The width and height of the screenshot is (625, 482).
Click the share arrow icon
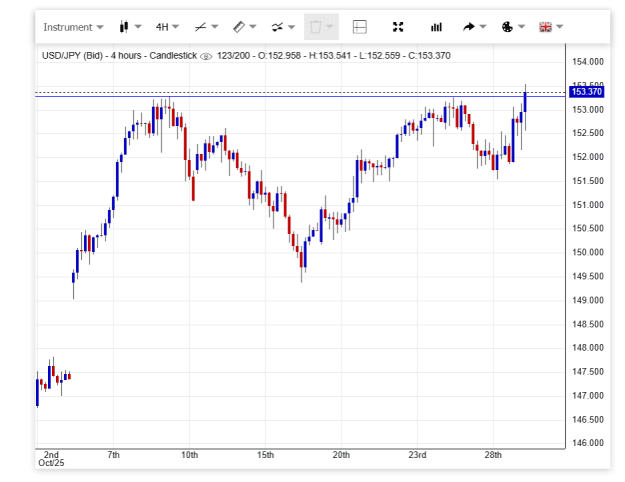pos(469,27)
